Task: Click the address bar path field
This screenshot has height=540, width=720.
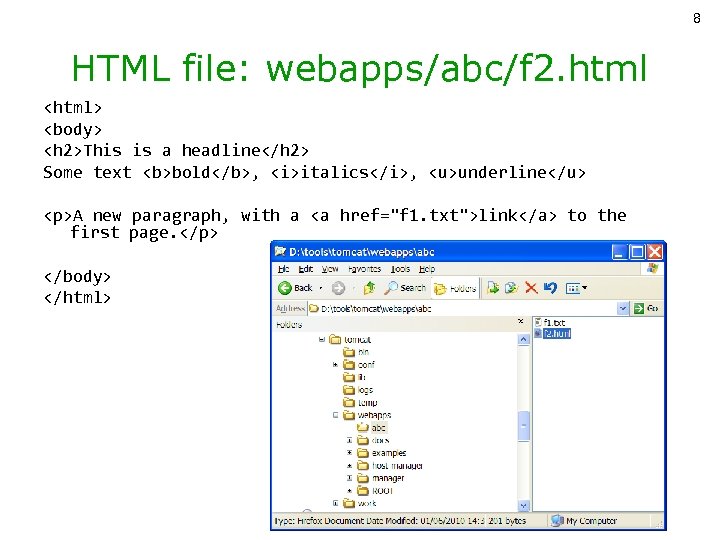Action: [462, 309]
